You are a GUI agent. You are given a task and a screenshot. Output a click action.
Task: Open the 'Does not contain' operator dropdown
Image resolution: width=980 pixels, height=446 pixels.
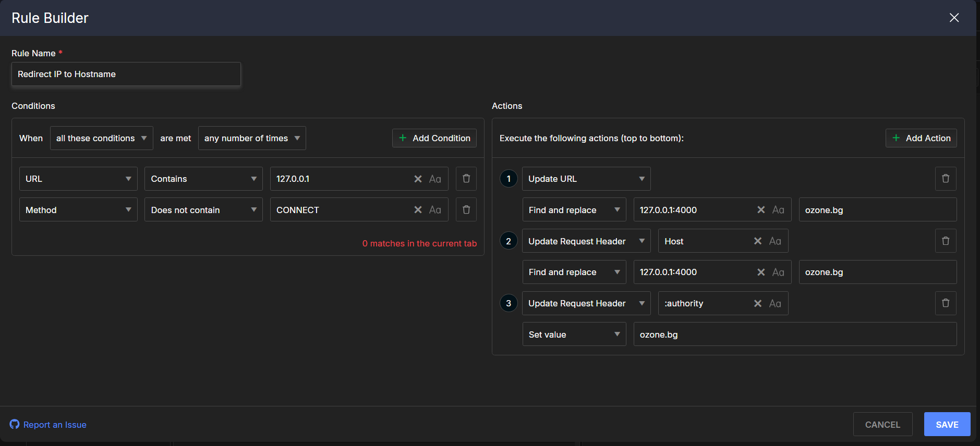click(x=203, y=210)
